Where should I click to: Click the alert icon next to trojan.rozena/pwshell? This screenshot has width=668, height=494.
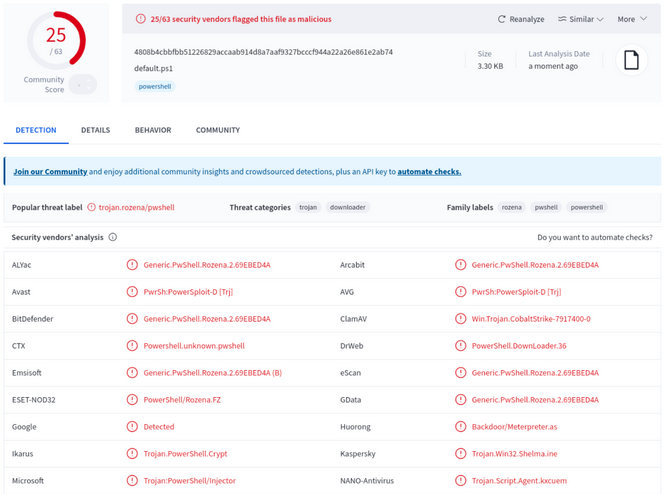(x=92, y=207)
